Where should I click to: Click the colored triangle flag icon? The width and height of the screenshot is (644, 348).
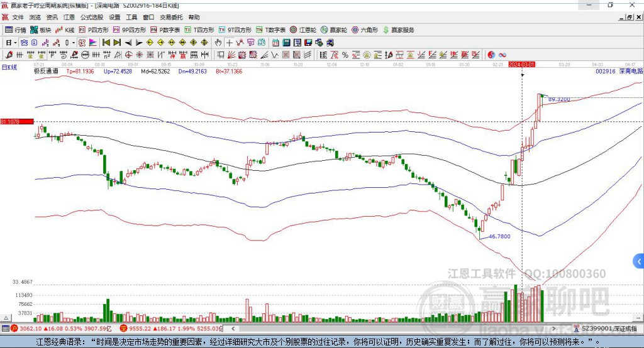(93, 43)
